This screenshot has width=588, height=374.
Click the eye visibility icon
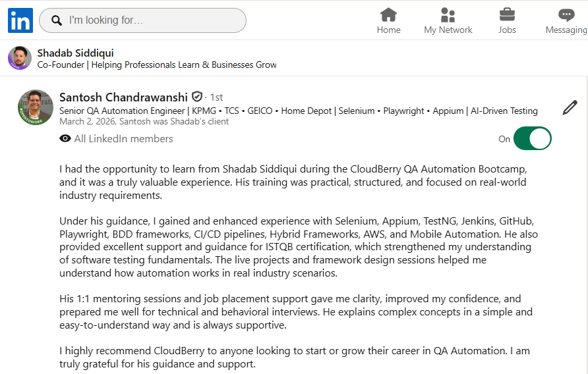[x=65, y=139]
